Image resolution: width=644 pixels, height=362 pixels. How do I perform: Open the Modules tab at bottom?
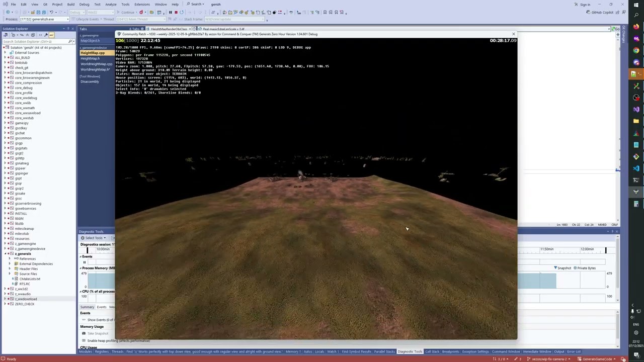pyautogui.click(x=86, y=352)
